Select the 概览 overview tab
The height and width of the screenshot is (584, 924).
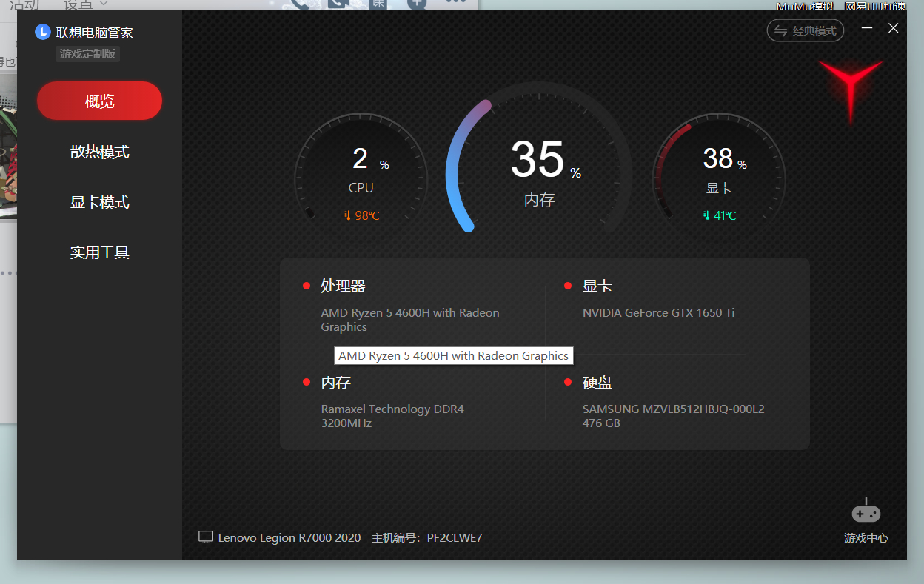point(99,101)
